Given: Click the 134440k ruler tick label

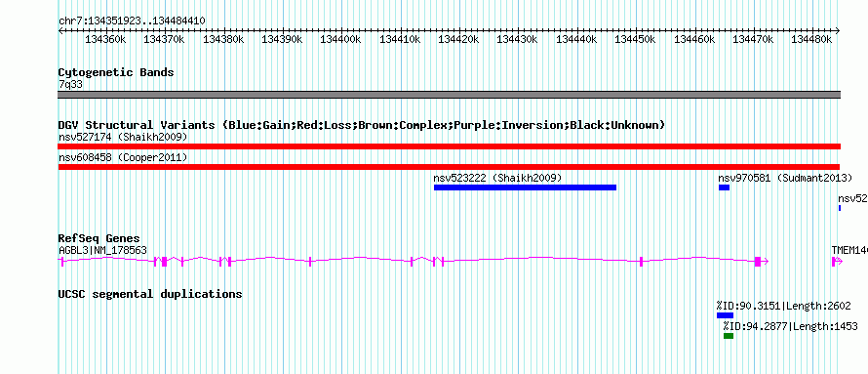Looking at the screenshot, I should [x=576, y=40].
